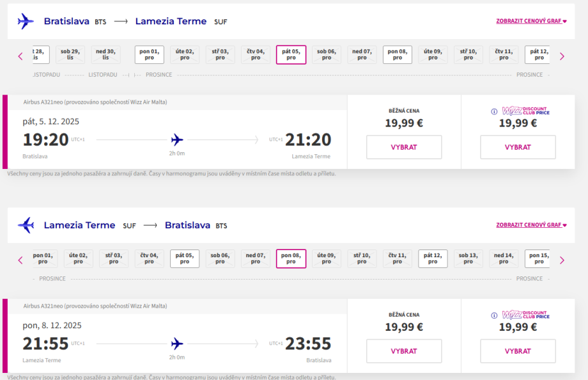Show earlier outbound dates with left arrow
Viewport: 588px width, 380px height.
click(x=20, y=56)
